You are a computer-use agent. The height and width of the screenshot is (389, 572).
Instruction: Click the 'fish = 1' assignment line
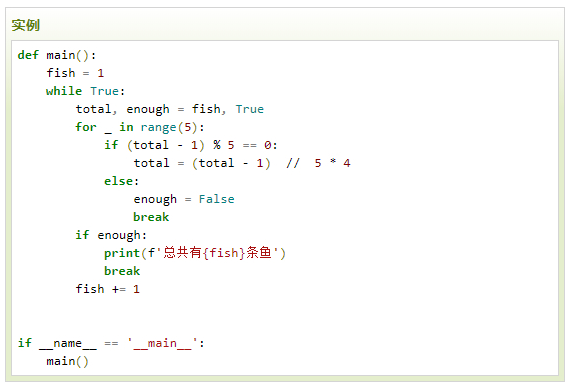click(75, 73)
